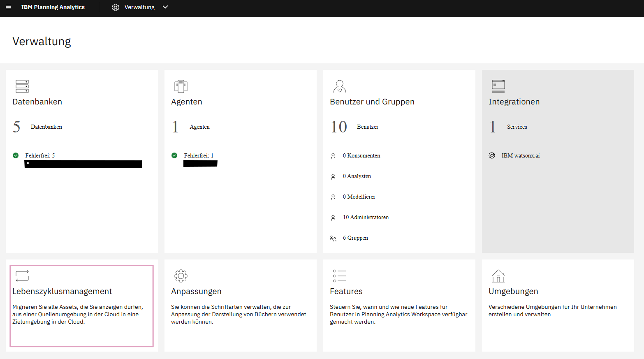Open the 6 Gruppen entry
Image resolution: width=644 pixels, height=359 pixels.
tap(355, 238)
